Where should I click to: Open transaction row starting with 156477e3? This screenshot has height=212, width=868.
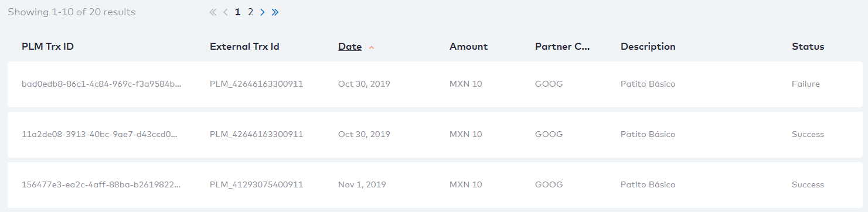tap(435, 185)
